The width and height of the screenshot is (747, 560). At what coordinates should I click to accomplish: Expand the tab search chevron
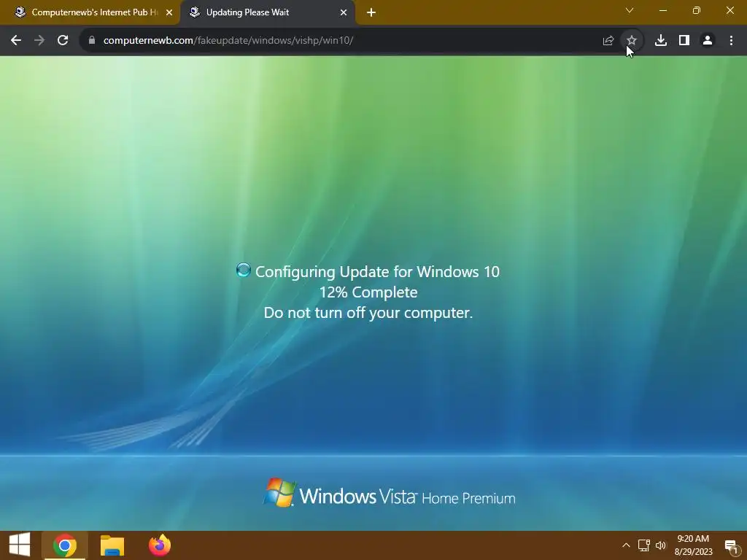tap(630, 10)
